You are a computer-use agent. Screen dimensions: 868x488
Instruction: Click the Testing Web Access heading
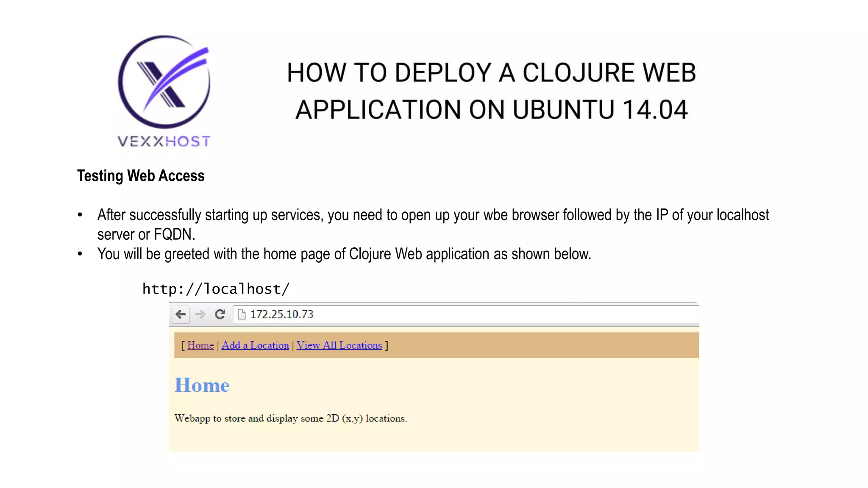point(141,176)
